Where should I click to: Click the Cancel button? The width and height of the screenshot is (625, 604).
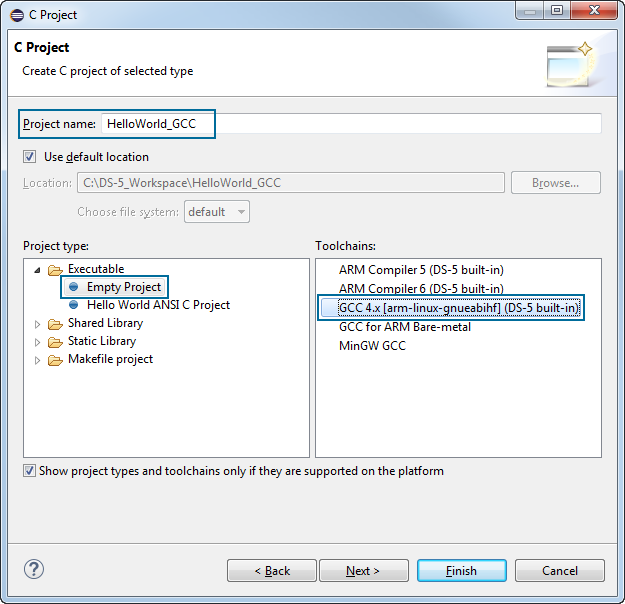click(559, 571)
